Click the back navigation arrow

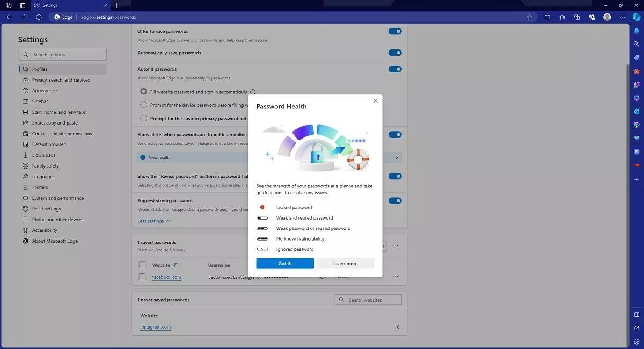click(x=9, y=17)
